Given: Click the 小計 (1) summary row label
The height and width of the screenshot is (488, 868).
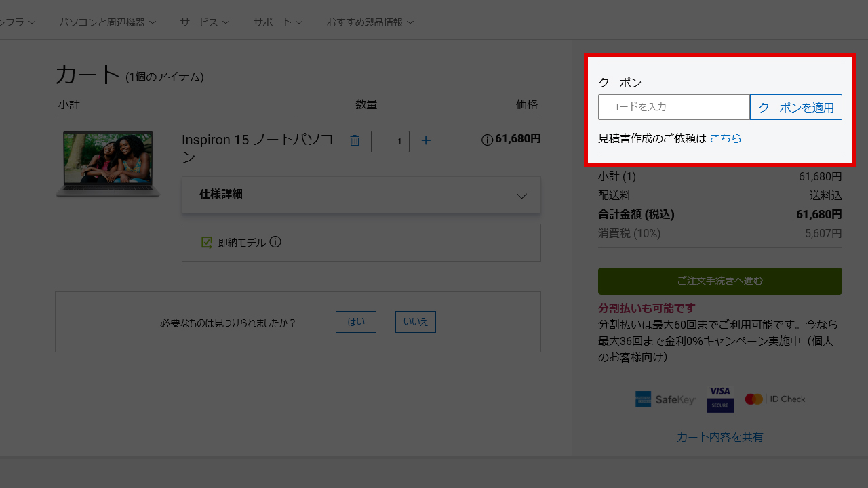Looking at the screenshot, I should pos(617,176).
